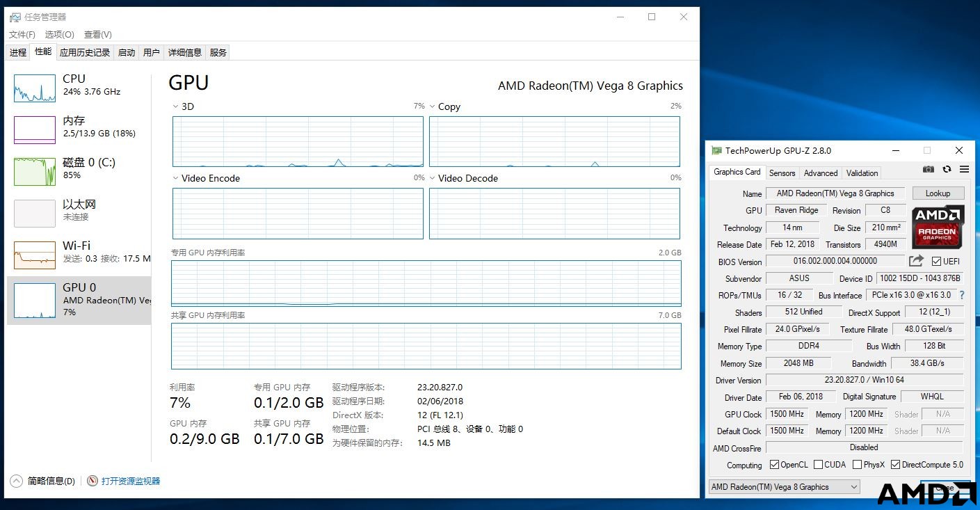Collapse to 简略信息 brief view
980x510 pixels.
pyautogui.click(x=42, y=481)
